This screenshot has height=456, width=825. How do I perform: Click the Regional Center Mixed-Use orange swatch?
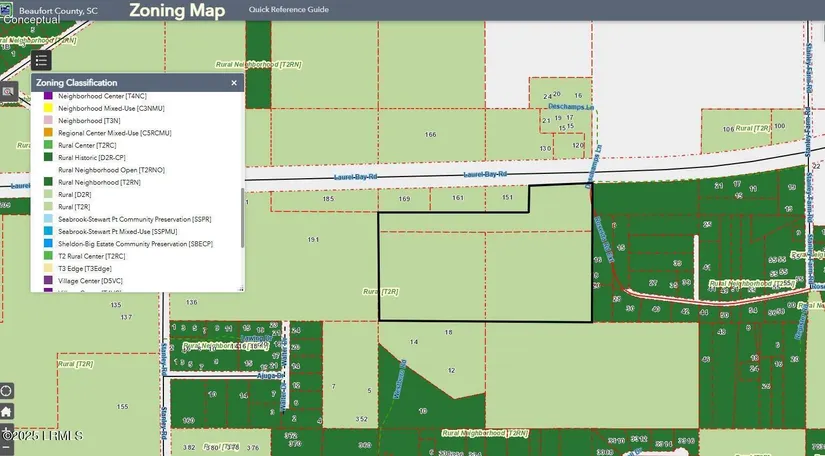(x=46, y=132)
